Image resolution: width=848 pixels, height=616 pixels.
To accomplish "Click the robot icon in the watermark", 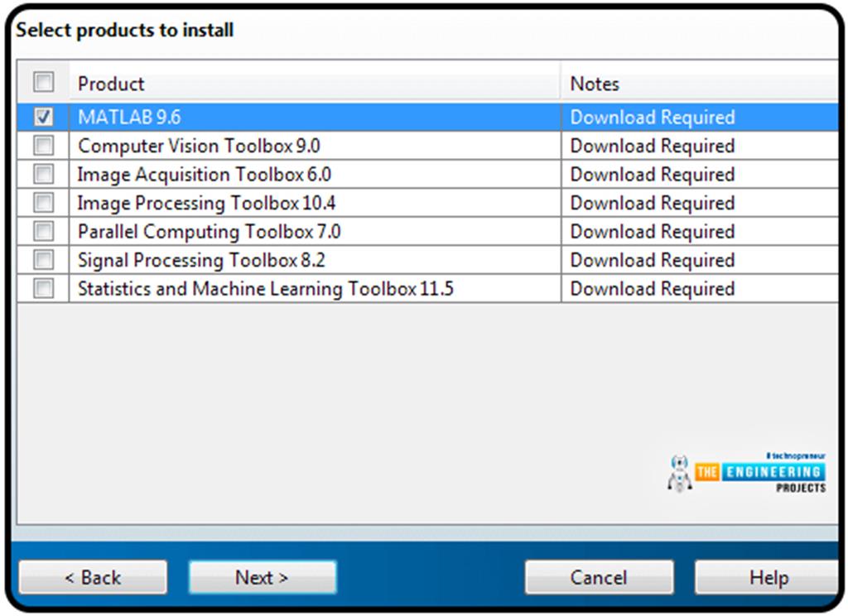I will click(x=679, y=474).
